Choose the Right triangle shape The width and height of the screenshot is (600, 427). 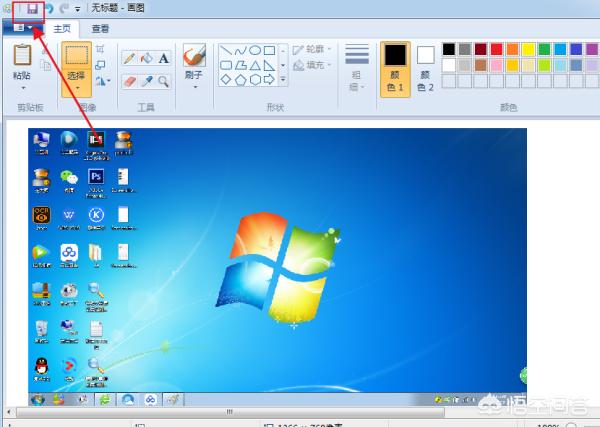tap(270, 65)
